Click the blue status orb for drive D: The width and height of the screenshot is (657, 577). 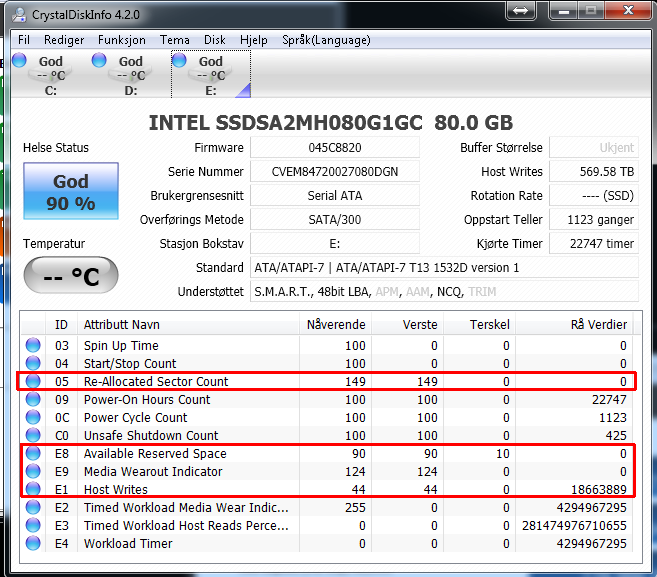pyautogui.click(x=99, y=60)
